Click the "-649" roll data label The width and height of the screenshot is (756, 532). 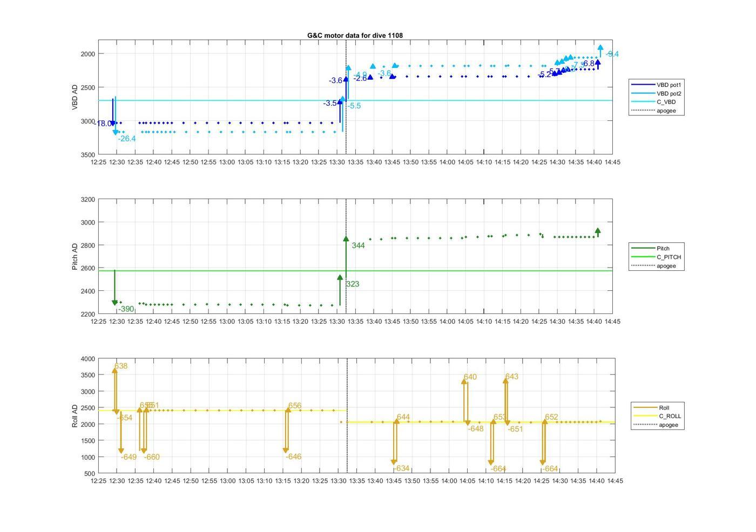[129, 457]
